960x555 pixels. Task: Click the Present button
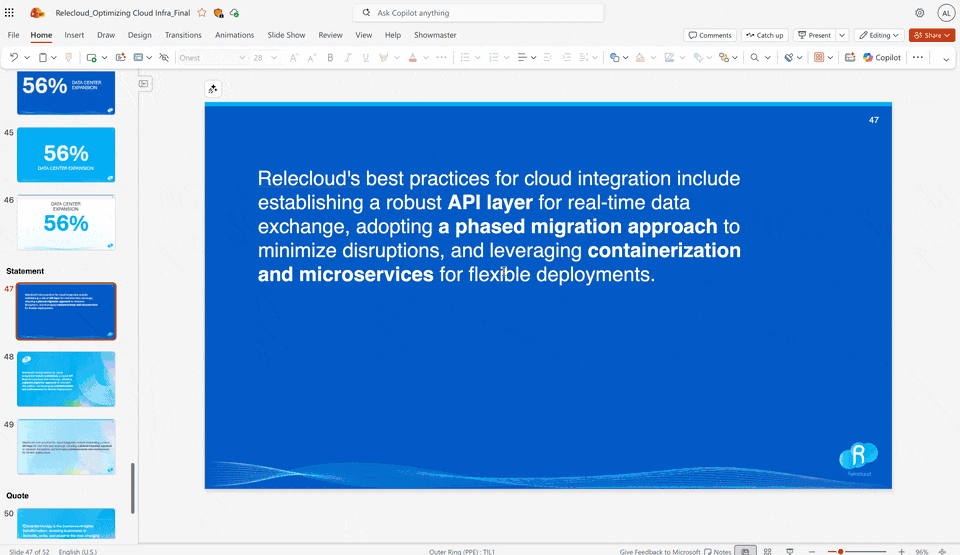click(x=814, y=36)
